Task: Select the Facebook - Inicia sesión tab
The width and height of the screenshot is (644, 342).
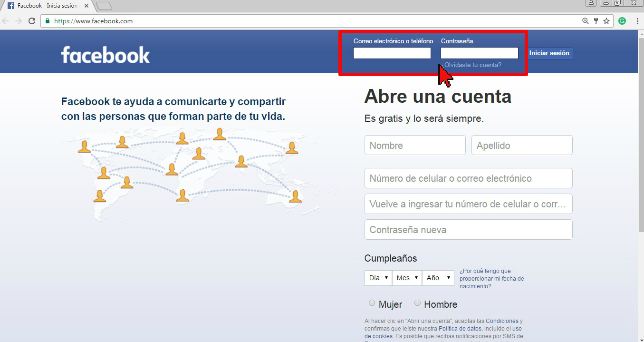Action: tap(48, 6)
